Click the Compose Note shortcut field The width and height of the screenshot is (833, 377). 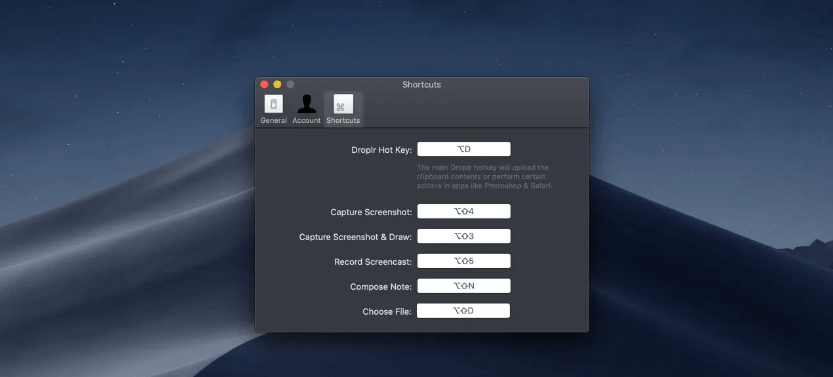tap(464, 286)
